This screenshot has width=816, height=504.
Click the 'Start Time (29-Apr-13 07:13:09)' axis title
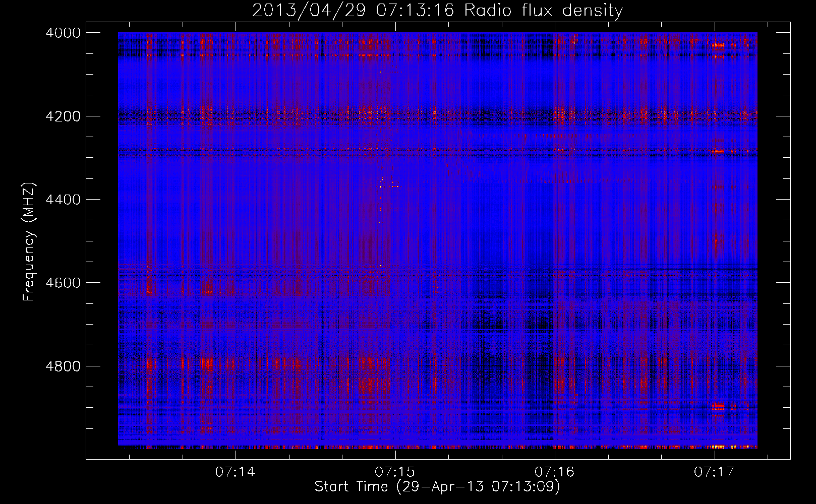point(437,487)
